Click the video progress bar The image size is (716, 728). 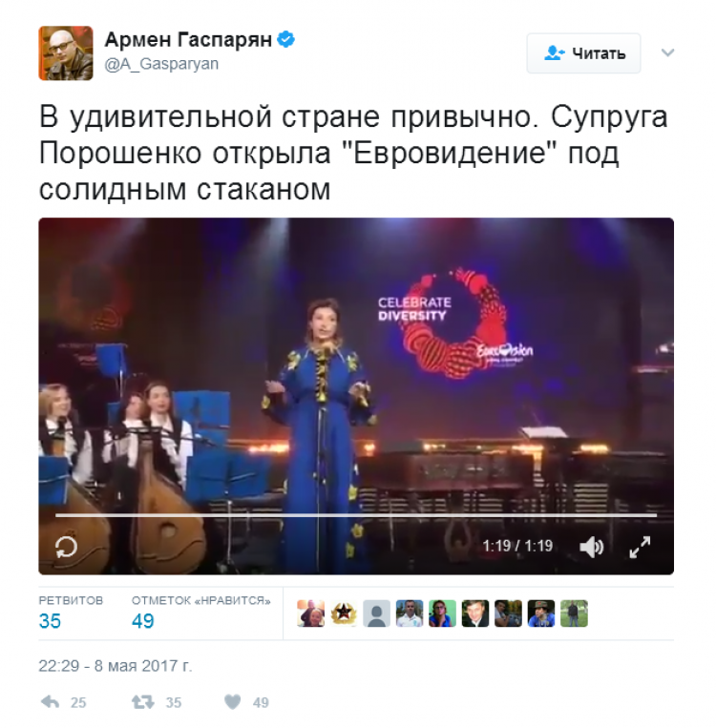356,515
